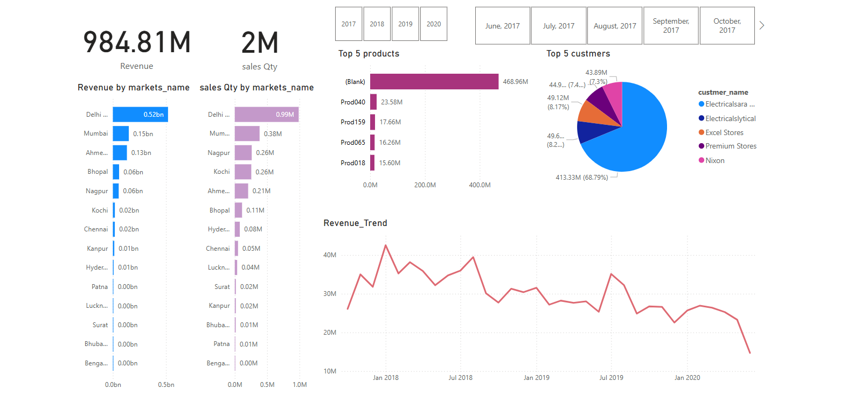The height and width of the screenshot is (395, 868).
Task: Click the 49.12M (8.17%) pie data label
Action: click(558, 102)
